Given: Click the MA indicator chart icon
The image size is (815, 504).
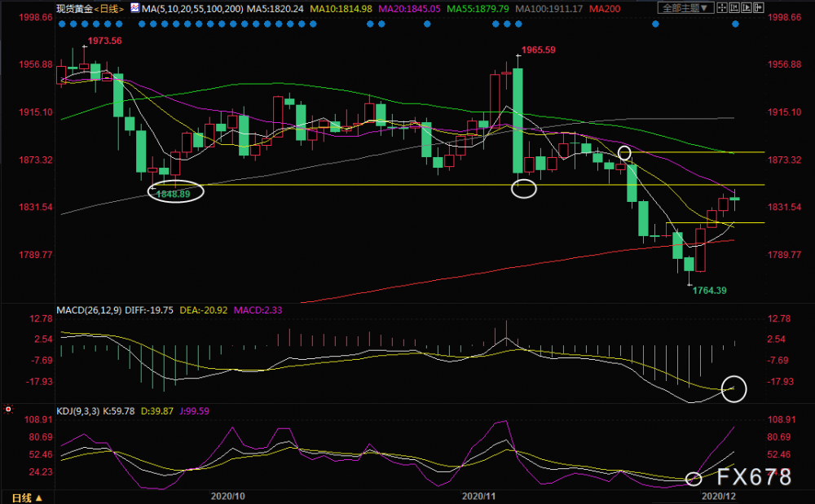Looking at the screenshot, I should point(134,8).
